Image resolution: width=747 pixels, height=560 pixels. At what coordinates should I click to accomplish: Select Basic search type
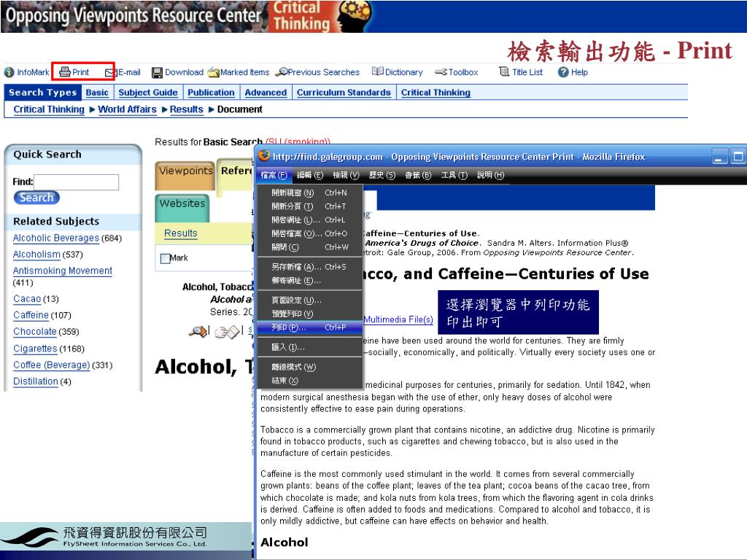coord(97,93)
